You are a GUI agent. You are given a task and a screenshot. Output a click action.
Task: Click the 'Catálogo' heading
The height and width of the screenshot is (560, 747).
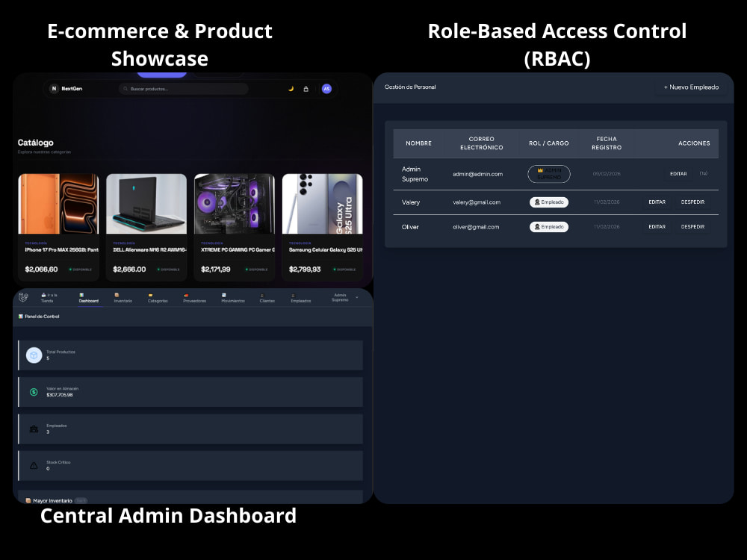36,143
